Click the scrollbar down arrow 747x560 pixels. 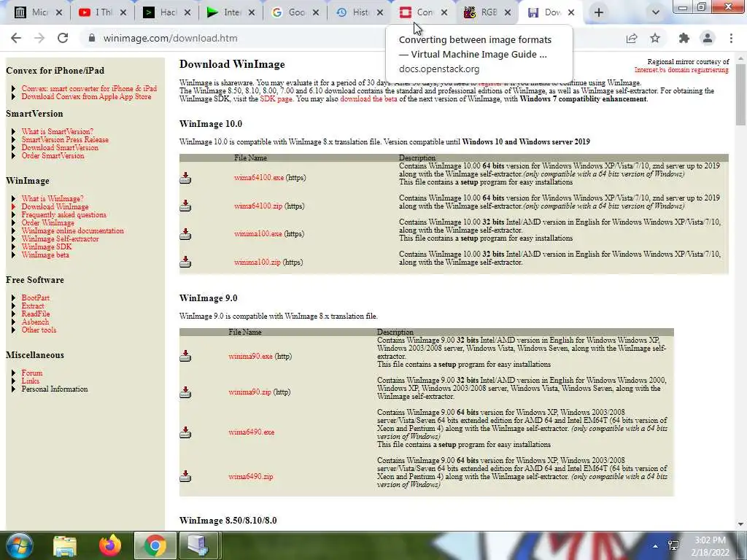[x=741, y=524]
